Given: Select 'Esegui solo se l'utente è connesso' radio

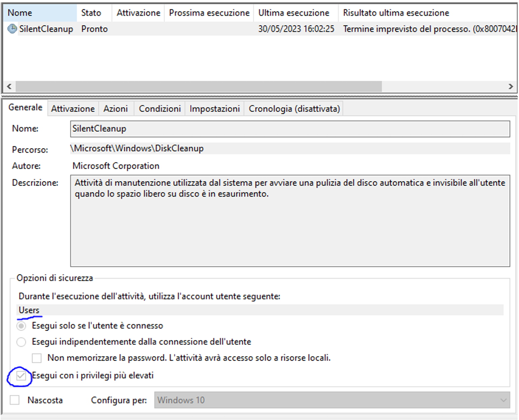Looking at the screenshot, I should point(21,326).
